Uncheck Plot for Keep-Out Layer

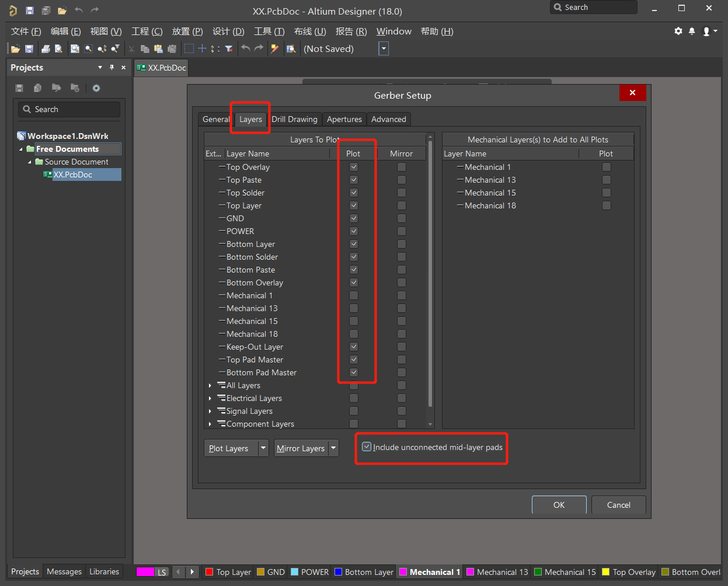[354, 347]
